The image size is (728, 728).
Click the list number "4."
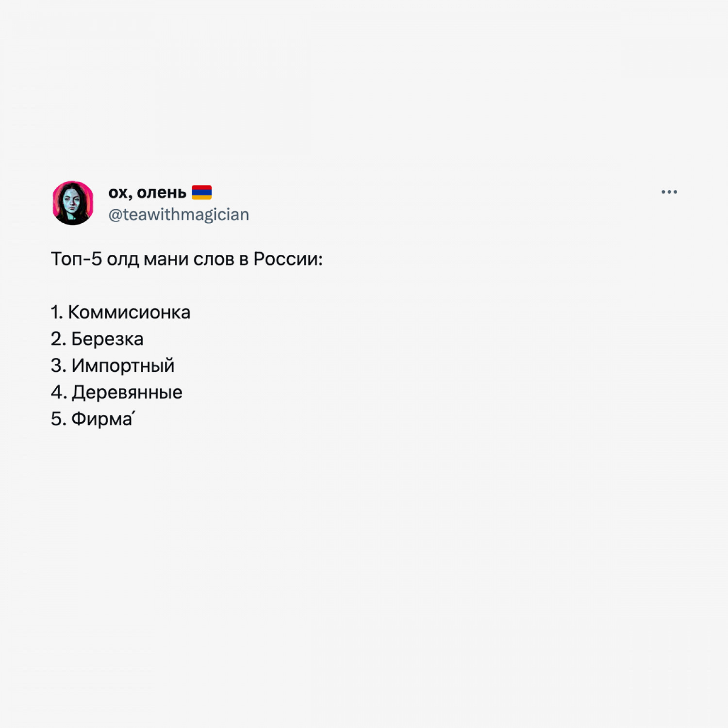tap(59, 393)
